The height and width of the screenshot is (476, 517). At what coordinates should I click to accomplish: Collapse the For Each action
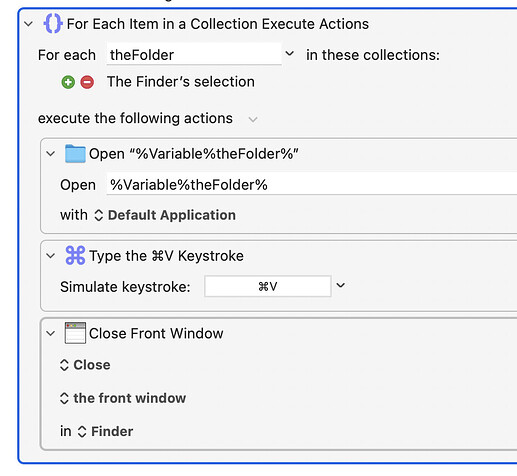pyautogui.click(x=29, y=24)
